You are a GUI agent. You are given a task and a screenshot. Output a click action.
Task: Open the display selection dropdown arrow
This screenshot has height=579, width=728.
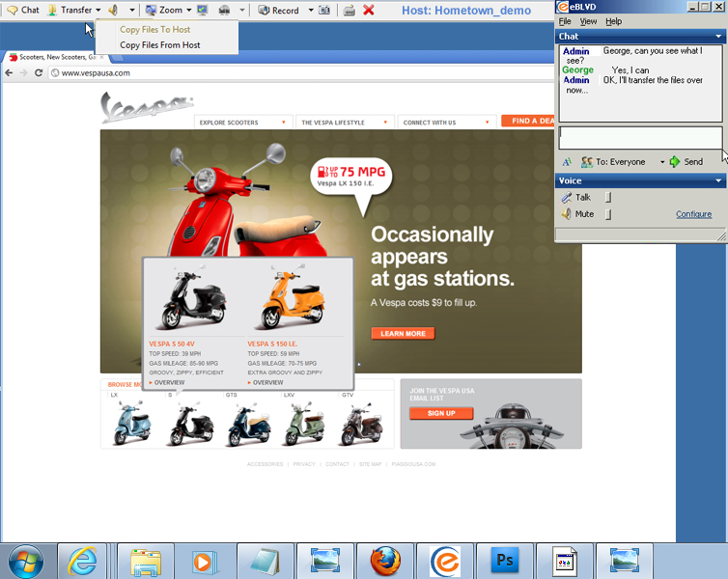click(x=242, y=10)
